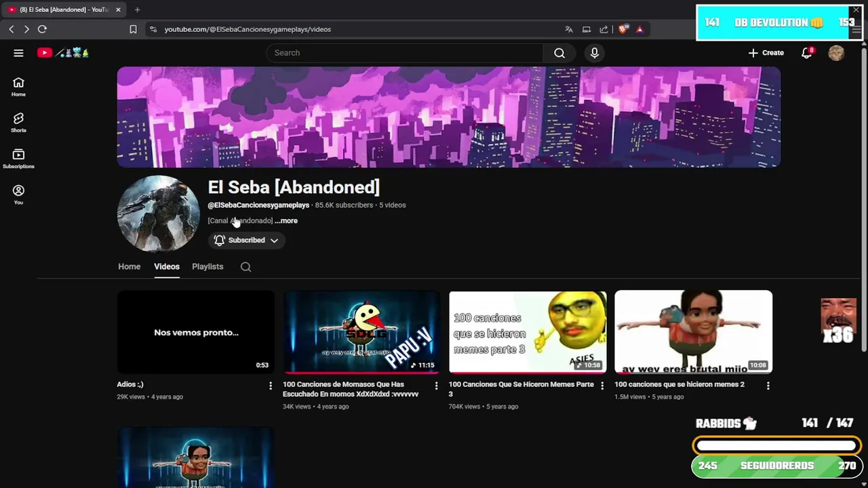The height and width of the screenshot is (488, 868).
Task: Open Brave Shields icon
Action: (x=623, y=29)
